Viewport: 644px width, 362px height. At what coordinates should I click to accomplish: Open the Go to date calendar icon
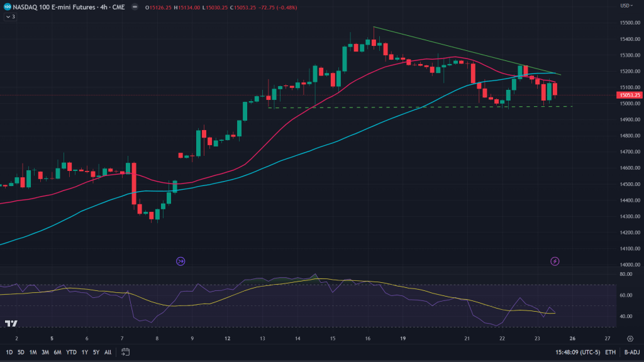pyautogui.click(x=126, y=352)
